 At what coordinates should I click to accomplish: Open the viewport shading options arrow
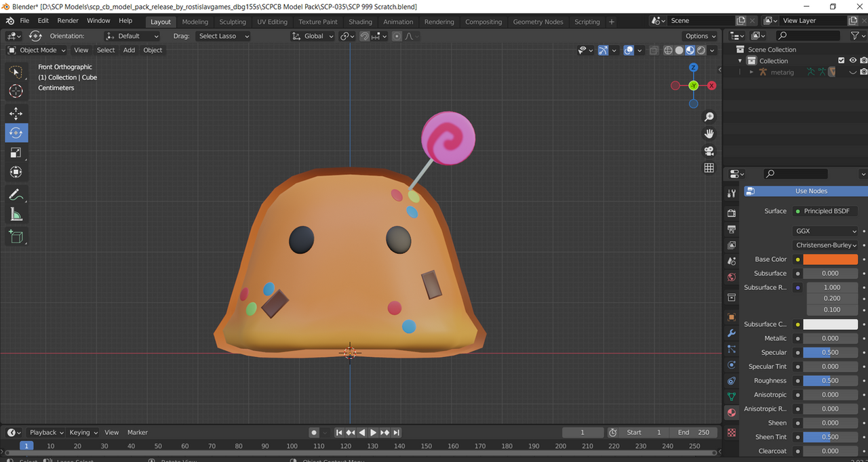pyautogui.click(x=712, y=50)
